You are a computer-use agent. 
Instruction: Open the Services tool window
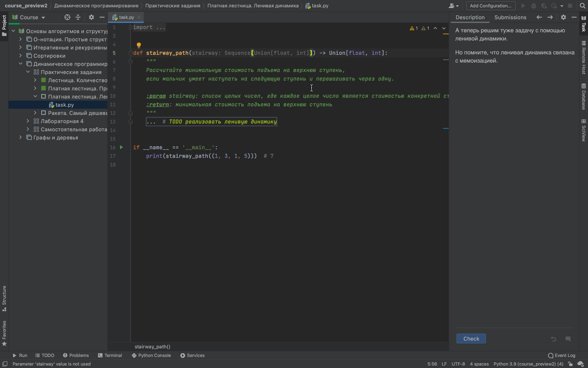coord(193,355)
